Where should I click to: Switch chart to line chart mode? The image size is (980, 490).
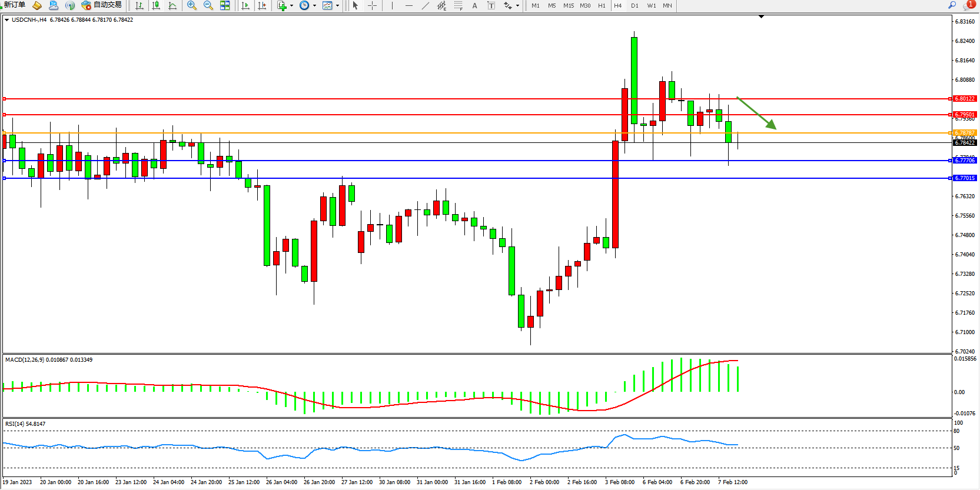point(172,5)
